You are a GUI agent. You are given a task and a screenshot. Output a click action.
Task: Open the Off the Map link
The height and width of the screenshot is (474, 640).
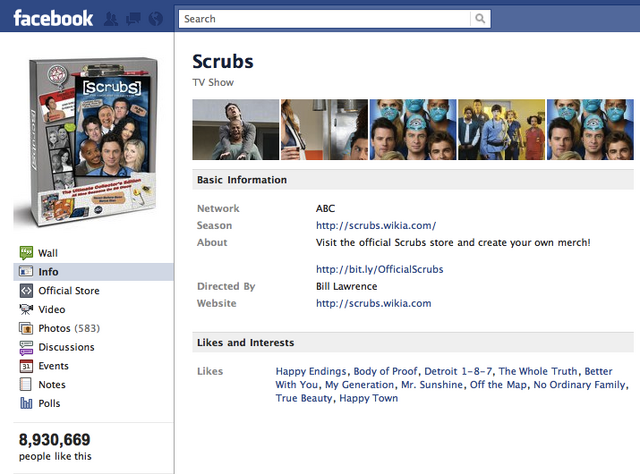click(498, 385)
